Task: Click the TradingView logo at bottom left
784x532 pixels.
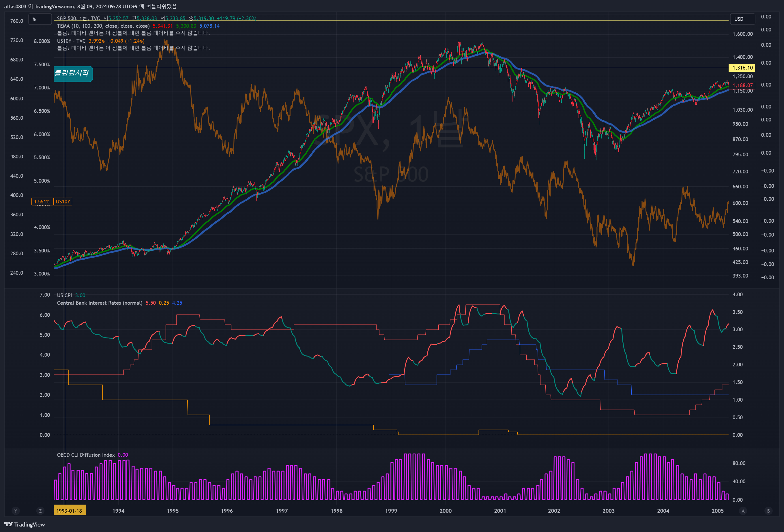Action: 24,524
